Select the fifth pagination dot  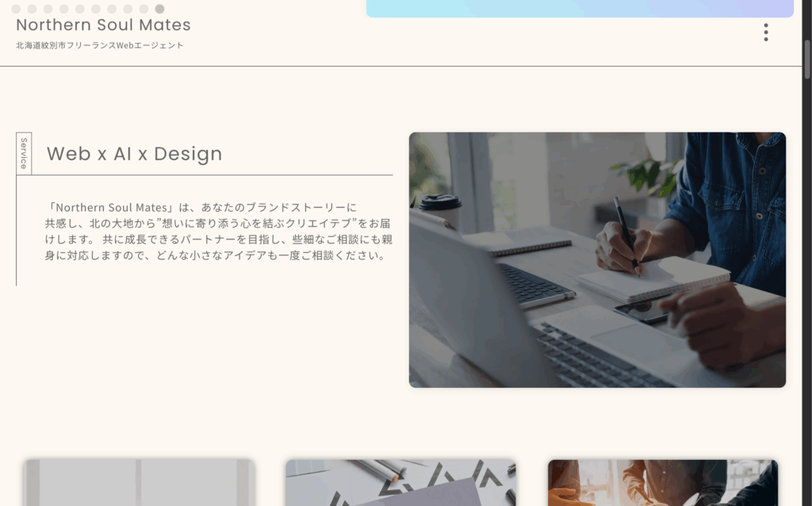pos(80,9)
